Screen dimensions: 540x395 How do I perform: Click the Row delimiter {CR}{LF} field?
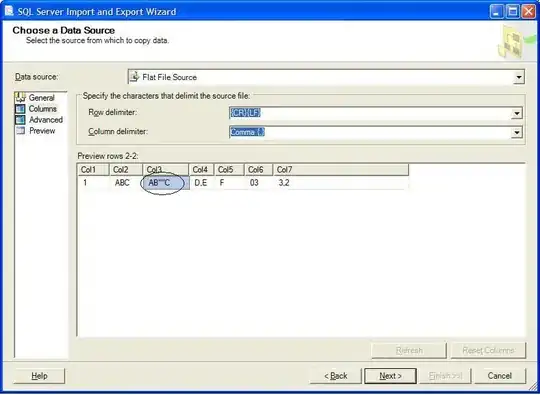tap(371, 113)
